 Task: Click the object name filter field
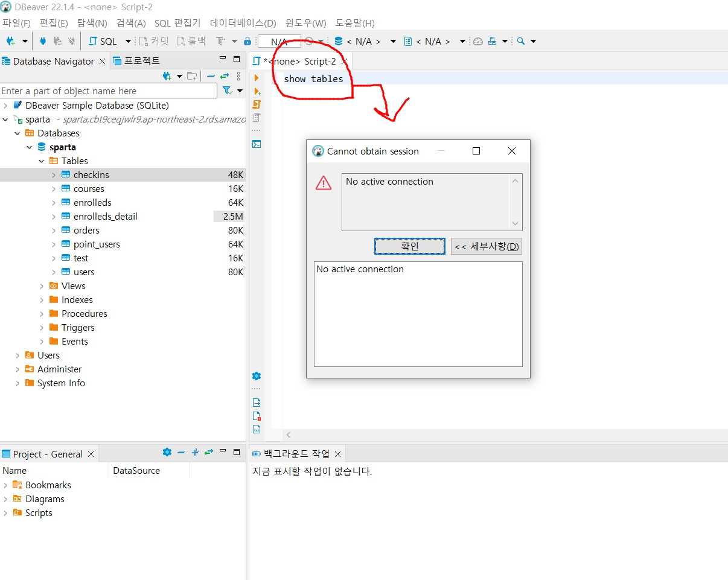point(109,91)
